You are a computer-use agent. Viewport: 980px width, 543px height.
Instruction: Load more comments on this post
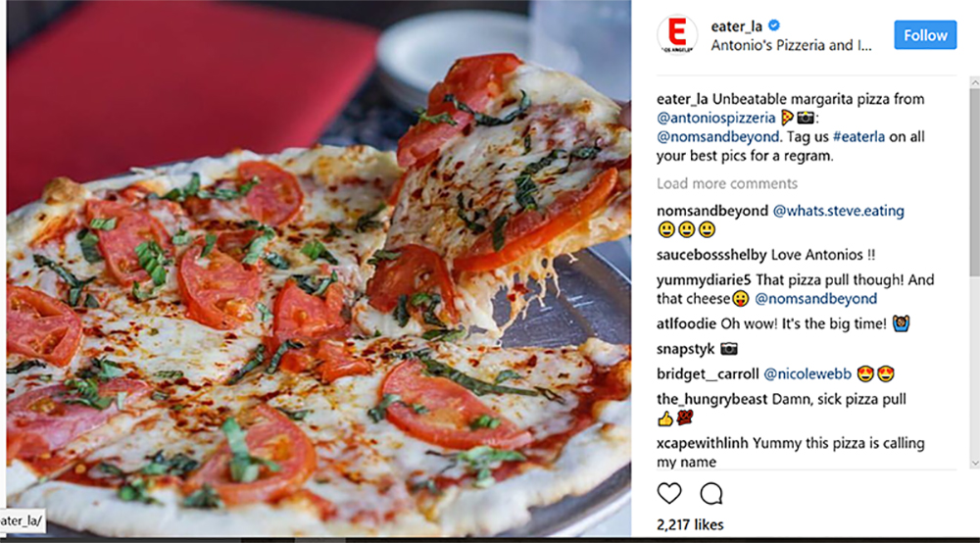(x=727, y=183)
